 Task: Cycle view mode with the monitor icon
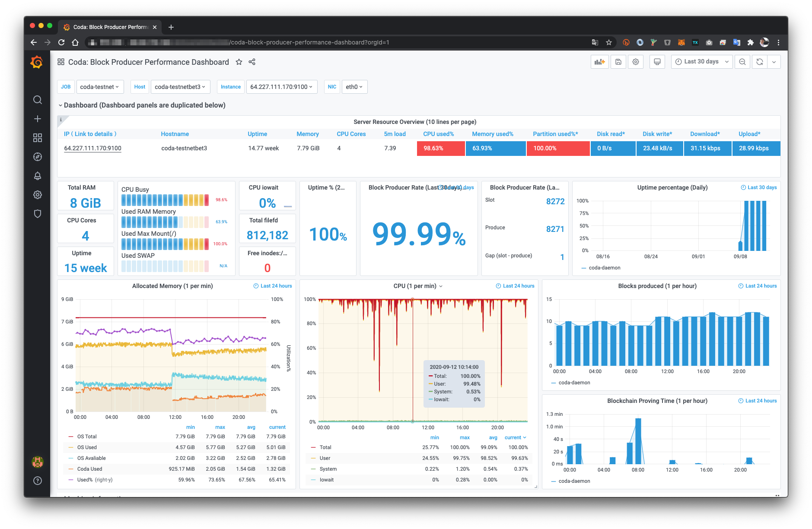657,62
